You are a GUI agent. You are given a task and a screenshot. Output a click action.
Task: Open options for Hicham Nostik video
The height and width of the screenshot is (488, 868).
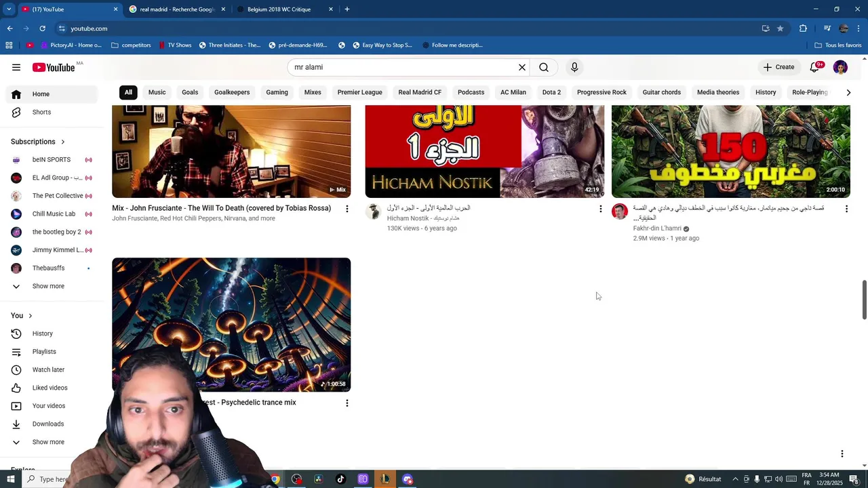pos(600,209)
